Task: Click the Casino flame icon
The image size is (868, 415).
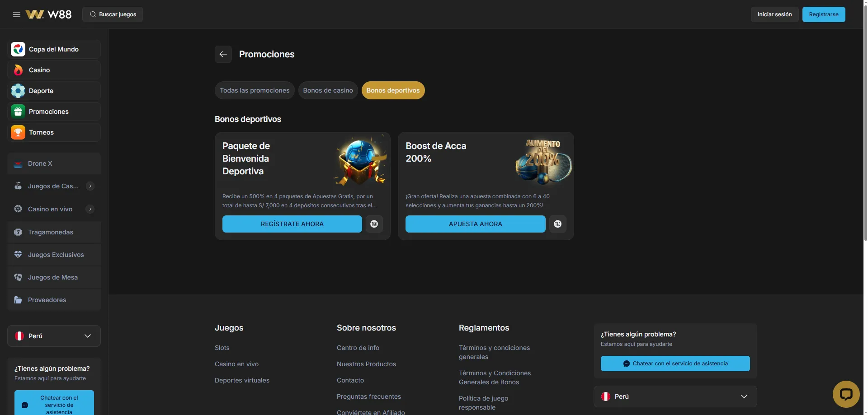Action: pos(18,70)
